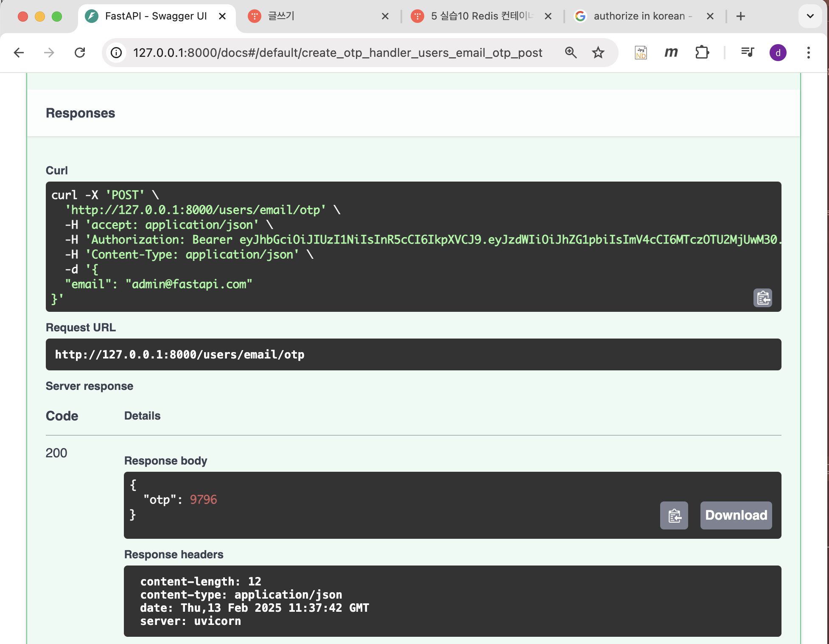Open a new browser tab
The height and width of the screenshot is (644, 829).
[741, 16]
